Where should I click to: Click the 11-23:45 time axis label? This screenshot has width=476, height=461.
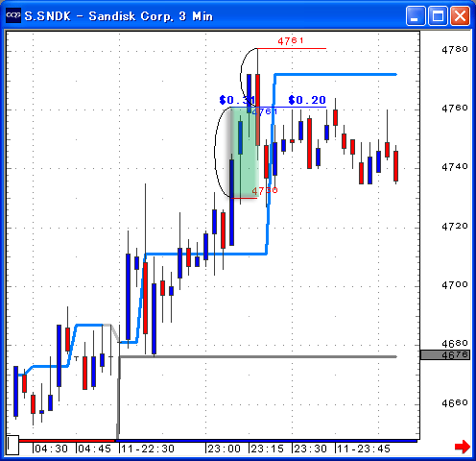(364, 449)
